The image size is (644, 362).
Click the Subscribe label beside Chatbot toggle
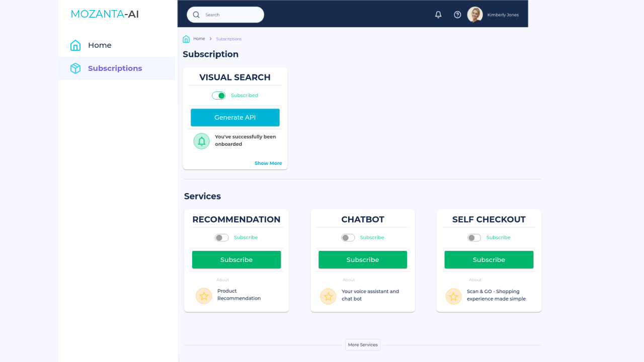[x=372, y=238]
